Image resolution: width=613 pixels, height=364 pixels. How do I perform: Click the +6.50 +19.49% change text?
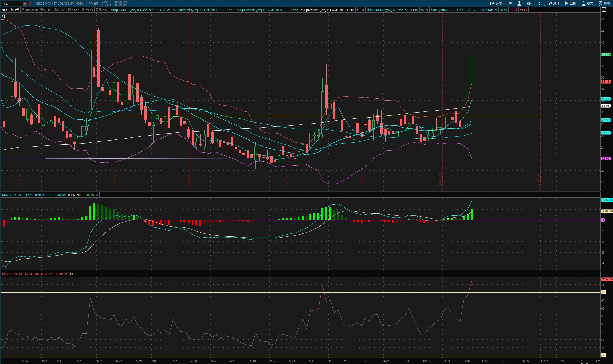pos(107,4)
